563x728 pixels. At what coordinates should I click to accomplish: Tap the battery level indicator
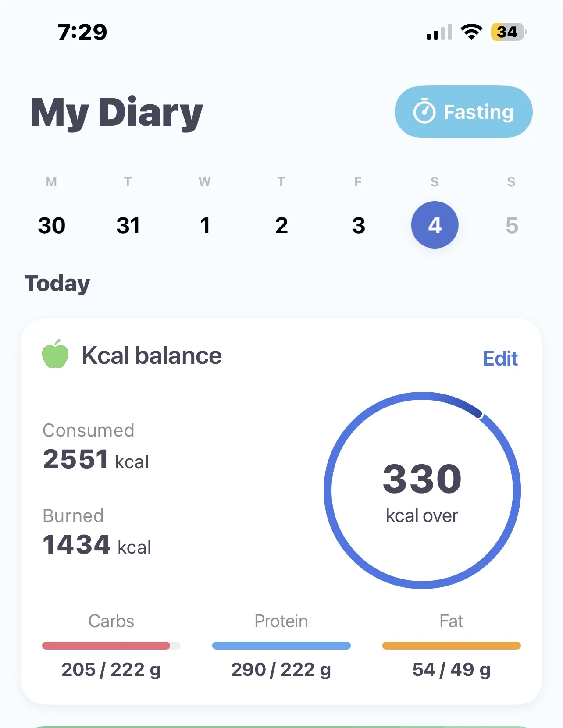point(508,32)
